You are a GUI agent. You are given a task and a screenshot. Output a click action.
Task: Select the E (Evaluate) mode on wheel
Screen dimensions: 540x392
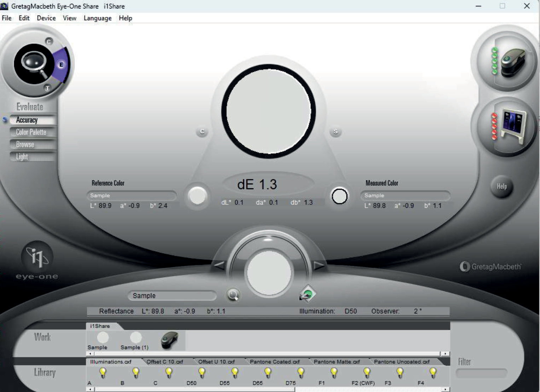coord(61,64)
